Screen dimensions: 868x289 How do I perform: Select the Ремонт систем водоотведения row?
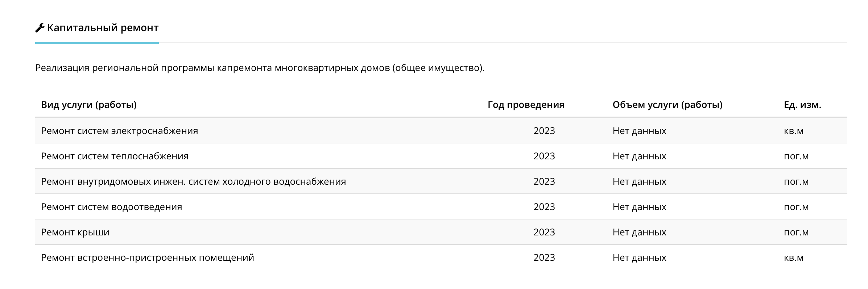[111, 207]
